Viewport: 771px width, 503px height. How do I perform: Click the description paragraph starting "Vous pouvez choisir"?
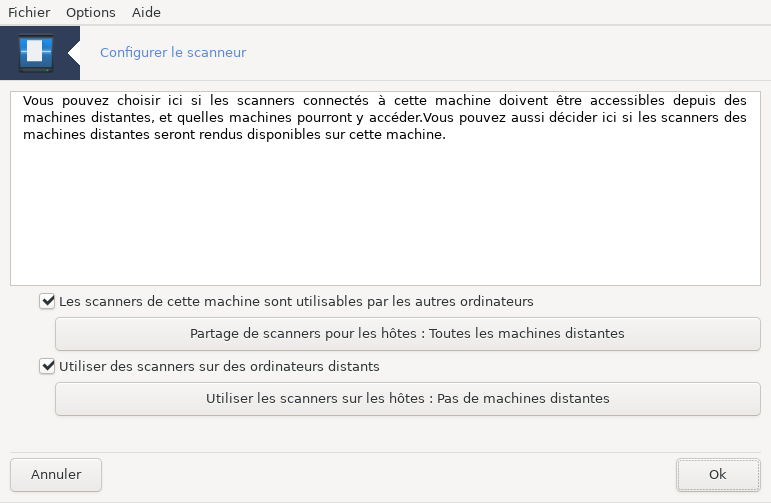(385, 118)
